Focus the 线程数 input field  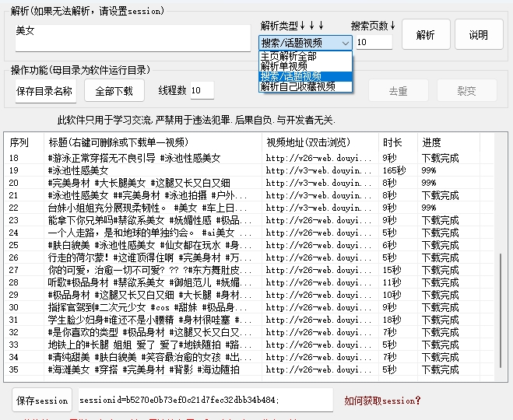(x=202, y=91)
